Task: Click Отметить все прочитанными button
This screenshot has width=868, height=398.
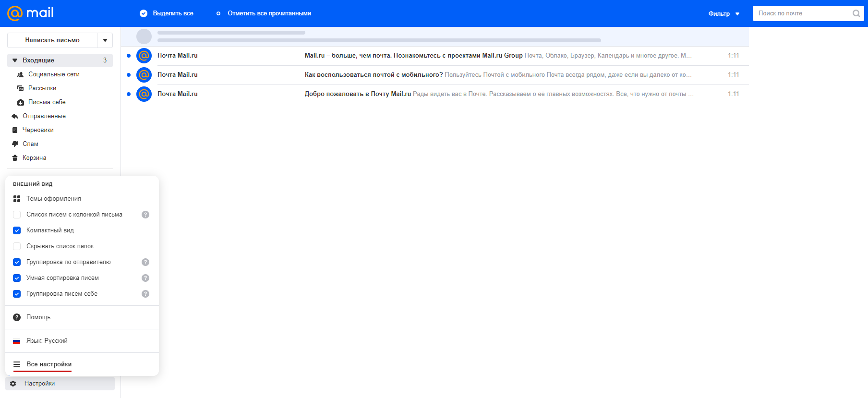Action: point(264,13)
